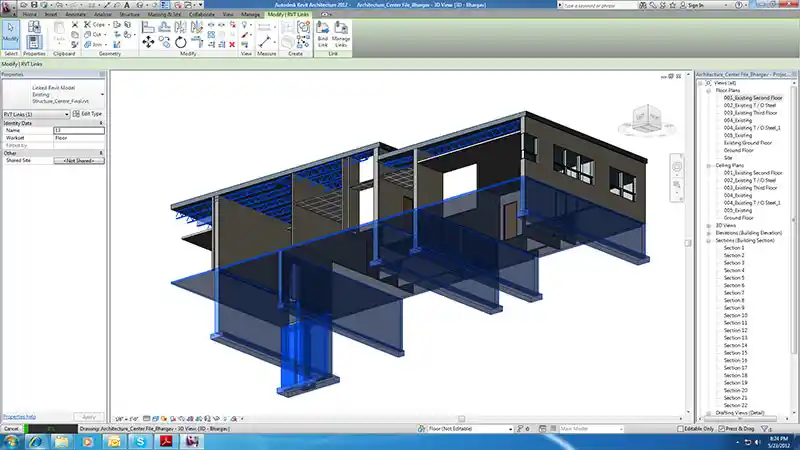Select Existing Ground Floor plan in browser
This screenshot has width=800, height=450.
[747, 143]
